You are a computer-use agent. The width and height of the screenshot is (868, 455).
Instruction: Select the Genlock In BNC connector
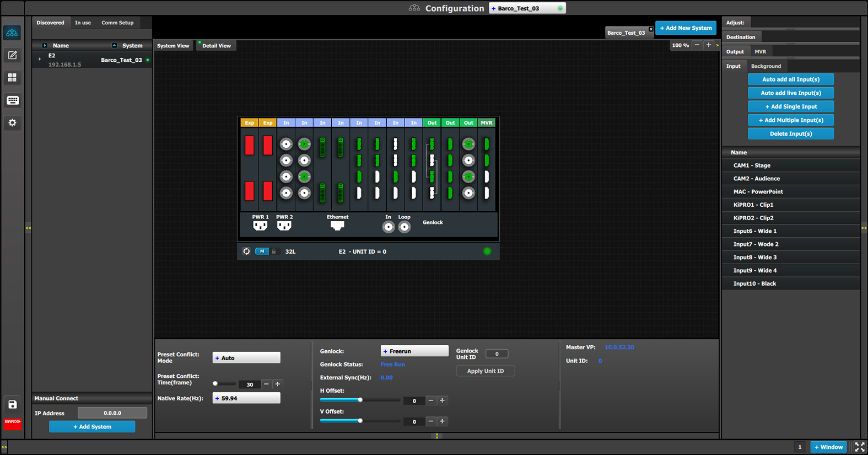tap(389, 227)
